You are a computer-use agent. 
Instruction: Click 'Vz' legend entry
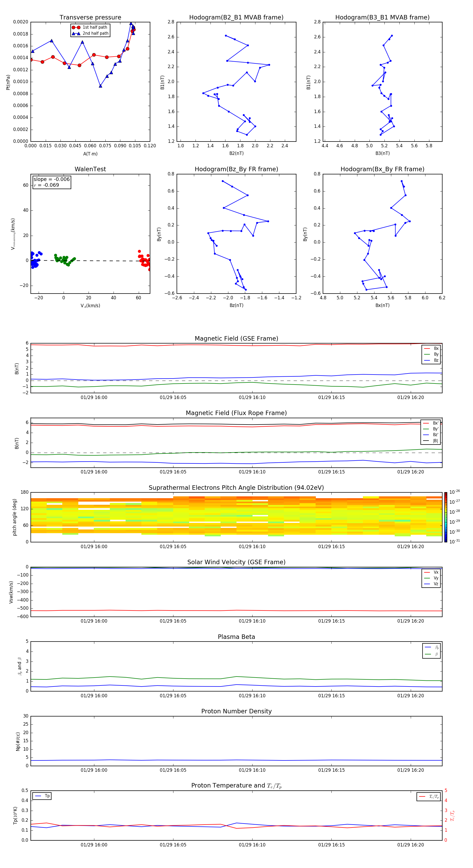431,584
